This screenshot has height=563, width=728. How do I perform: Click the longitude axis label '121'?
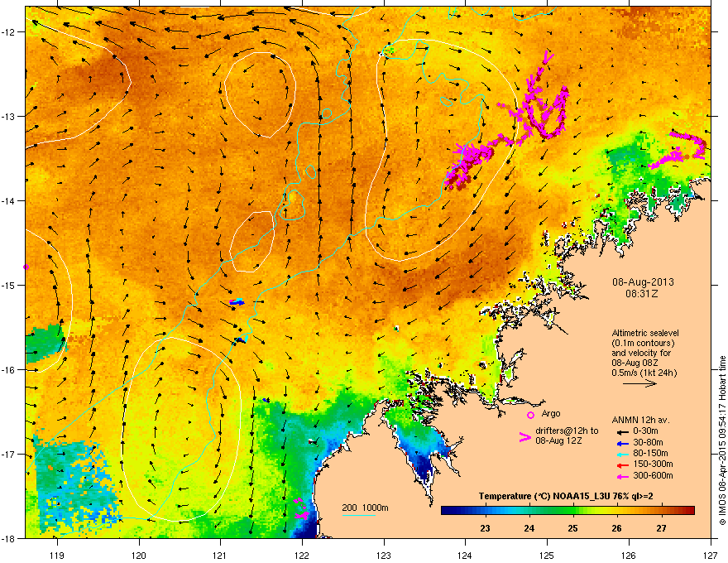(220, 555)
